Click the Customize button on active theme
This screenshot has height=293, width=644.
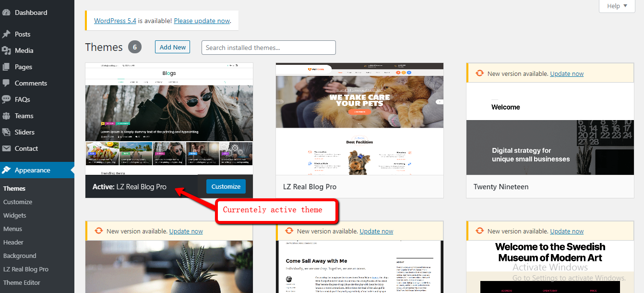coord(226,186)
